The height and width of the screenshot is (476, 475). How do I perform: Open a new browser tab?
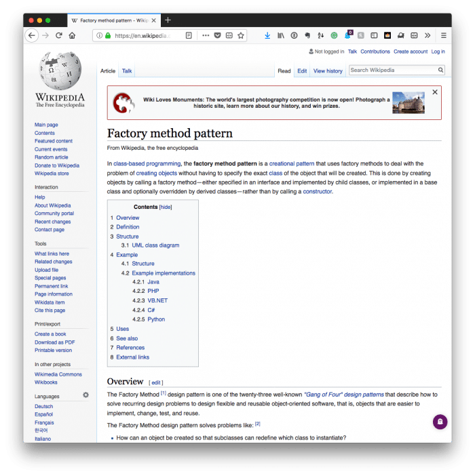click(x=168, y=20)
